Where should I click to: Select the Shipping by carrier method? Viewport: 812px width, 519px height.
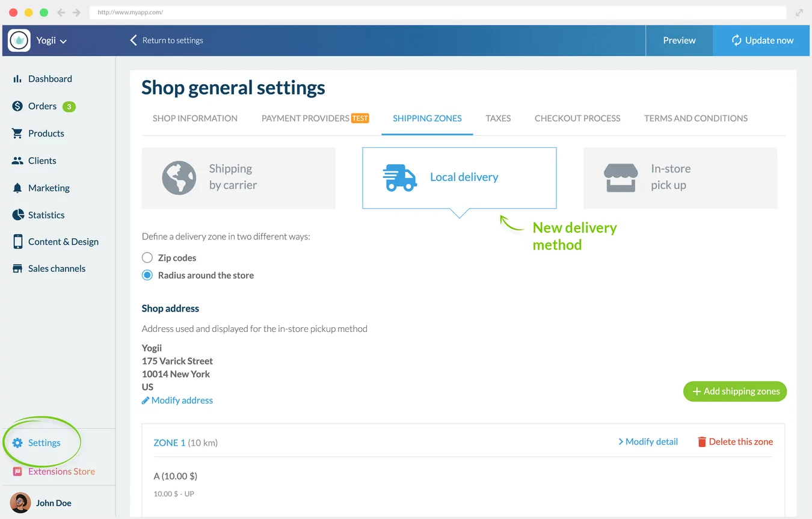pyautogui.click(x=238, y=177)
